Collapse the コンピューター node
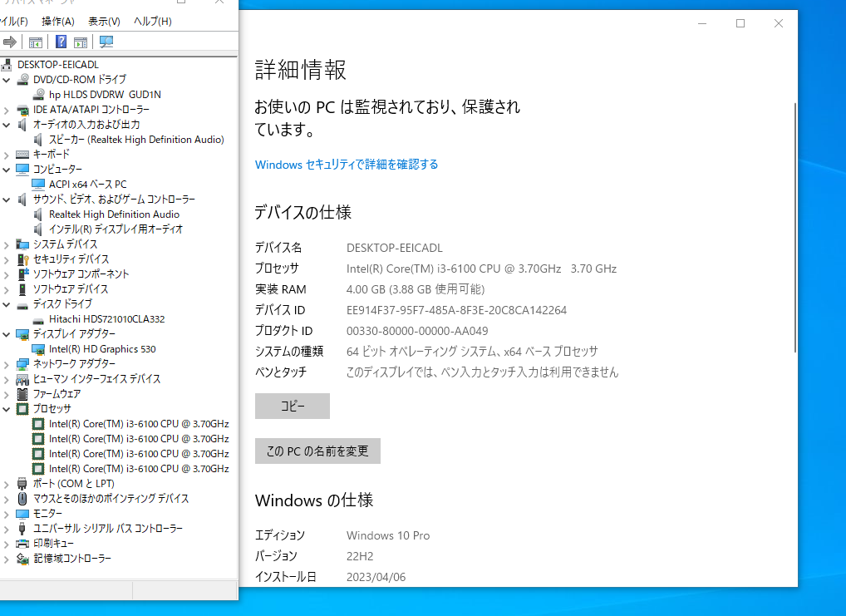 pos(7,170)
